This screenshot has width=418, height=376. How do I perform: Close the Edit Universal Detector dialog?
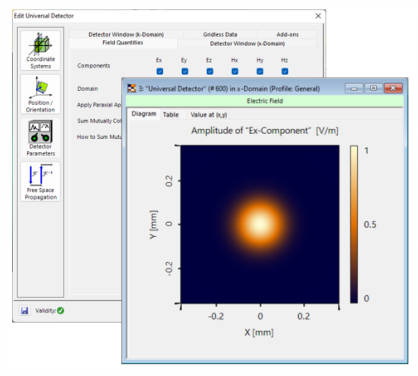pos(318,16)
